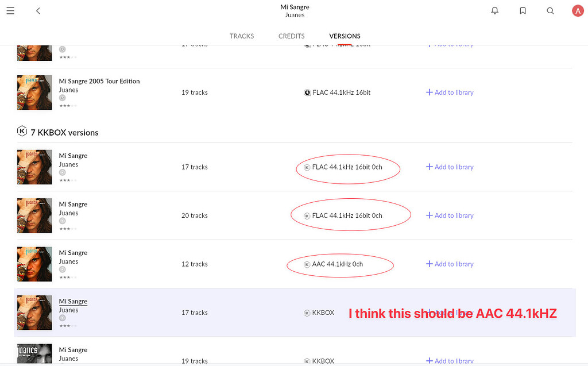Open notifications via the bell icon
This screenshot has height=366, width=588.
pos(494,10)
